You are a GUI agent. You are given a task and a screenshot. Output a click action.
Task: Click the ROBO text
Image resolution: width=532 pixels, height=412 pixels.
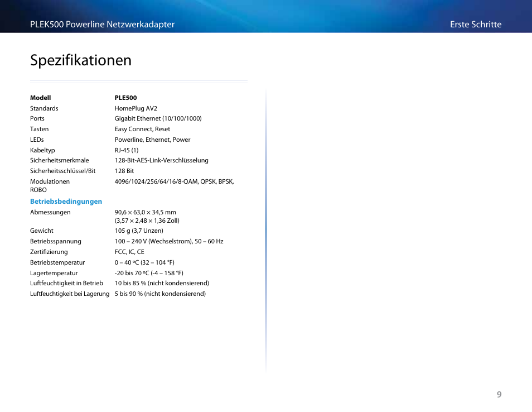pos(38,190)
